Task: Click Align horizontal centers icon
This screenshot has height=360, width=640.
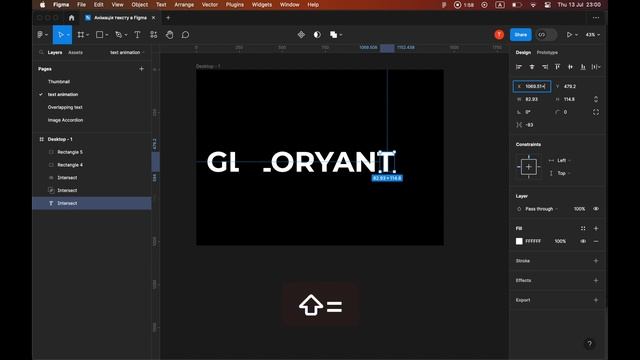Action: (x=532, y=67)
